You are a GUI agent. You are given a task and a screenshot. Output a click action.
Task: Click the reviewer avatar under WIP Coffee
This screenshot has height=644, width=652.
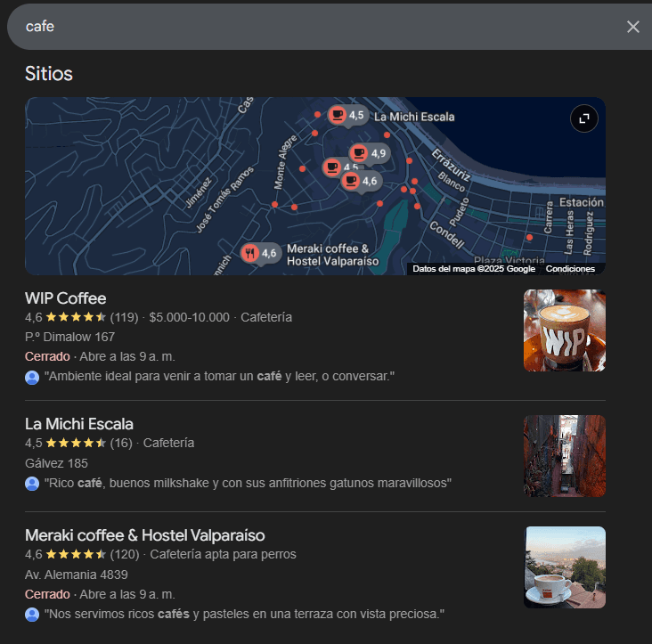pos(33,377)
